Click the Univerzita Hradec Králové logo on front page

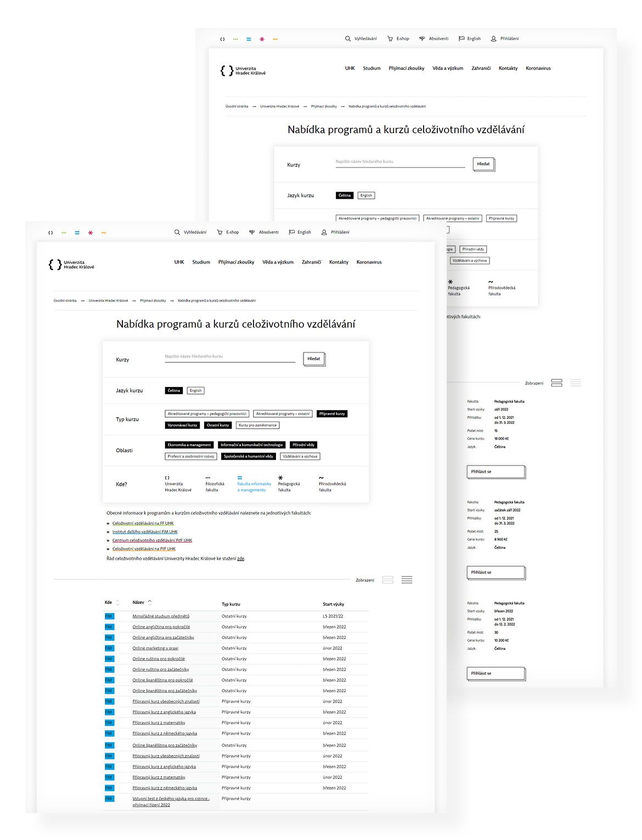coord(71,265)
